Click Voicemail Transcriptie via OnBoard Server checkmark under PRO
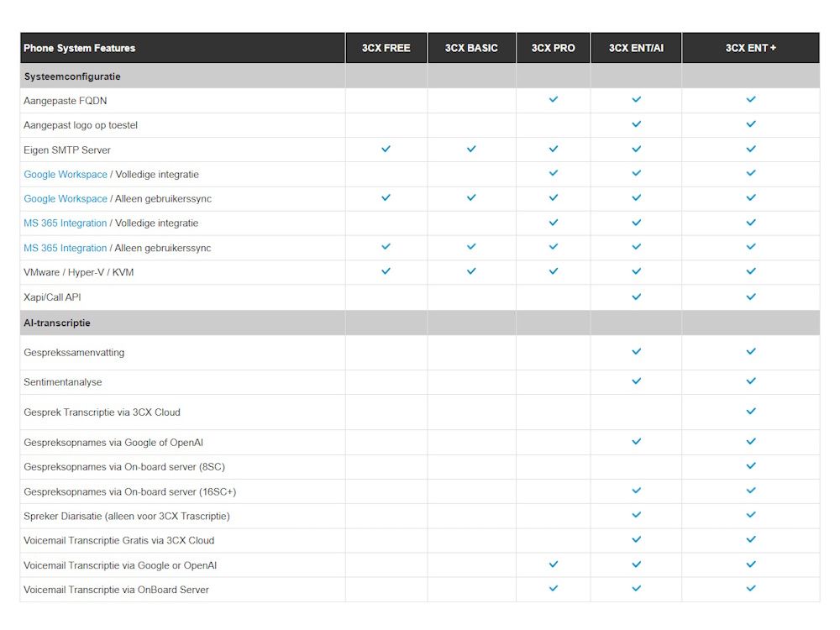Viewport: 840px width, 630px height. 554,588
